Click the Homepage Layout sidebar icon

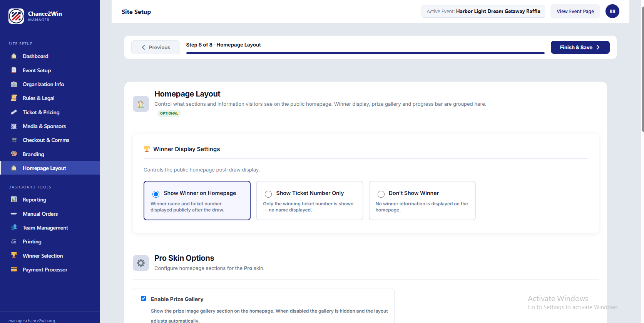pos(14,168)
